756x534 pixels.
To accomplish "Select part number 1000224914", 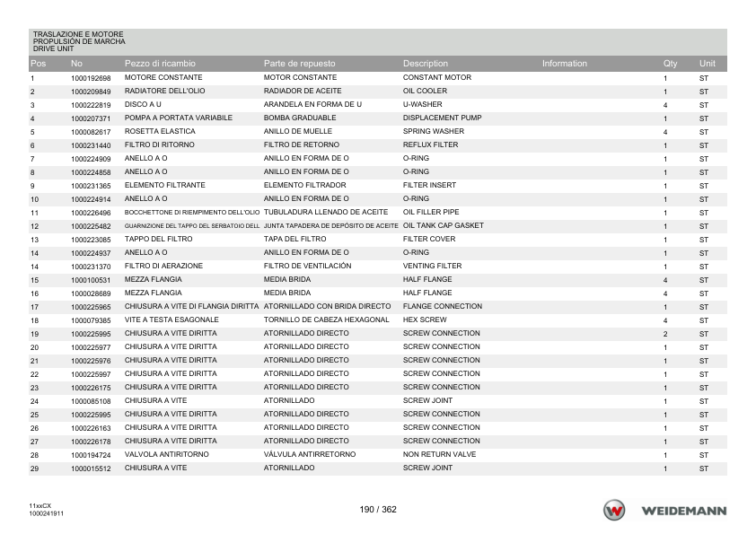I will click(x=91, y=199).
